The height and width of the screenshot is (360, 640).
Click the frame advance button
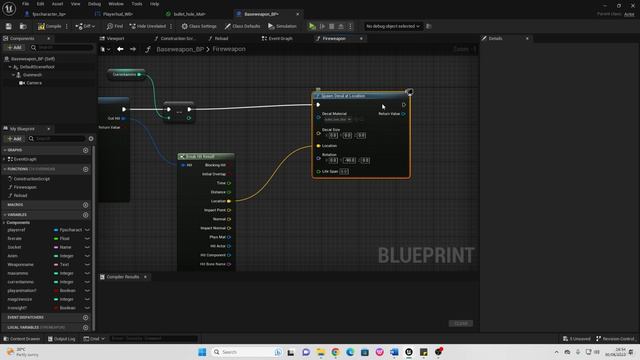[x=322, y=26]
